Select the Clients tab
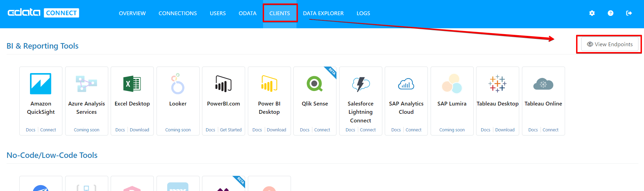Screen dimensions: 644x191 (x=280, y=13)
